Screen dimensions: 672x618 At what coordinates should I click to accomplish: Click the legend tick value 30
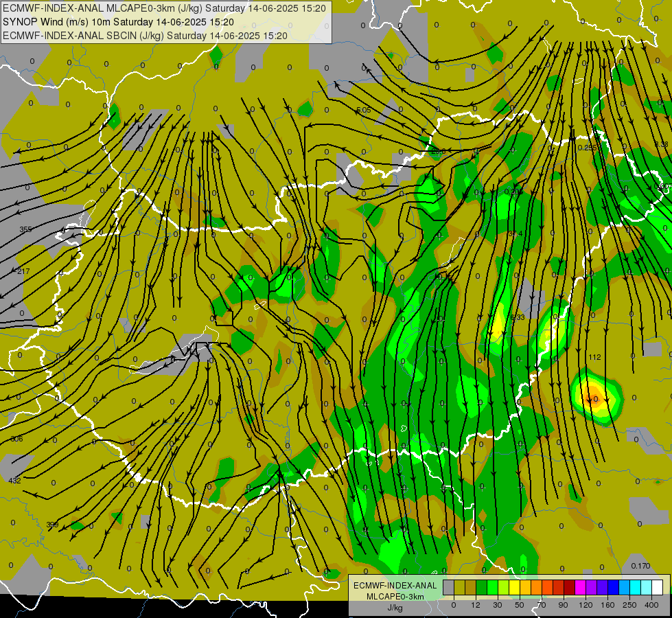pyautogui.click(x=498, y=605)
